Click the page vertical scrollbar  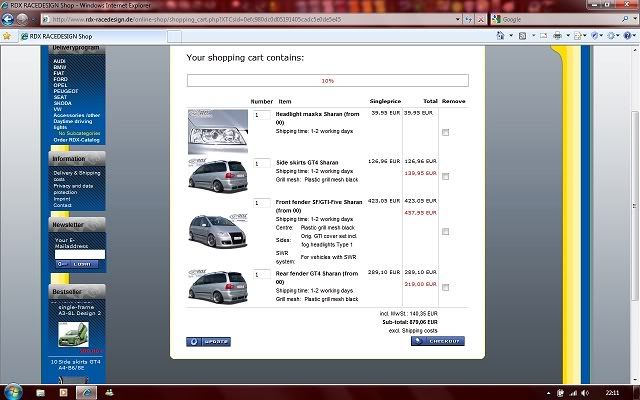(634, 200)
